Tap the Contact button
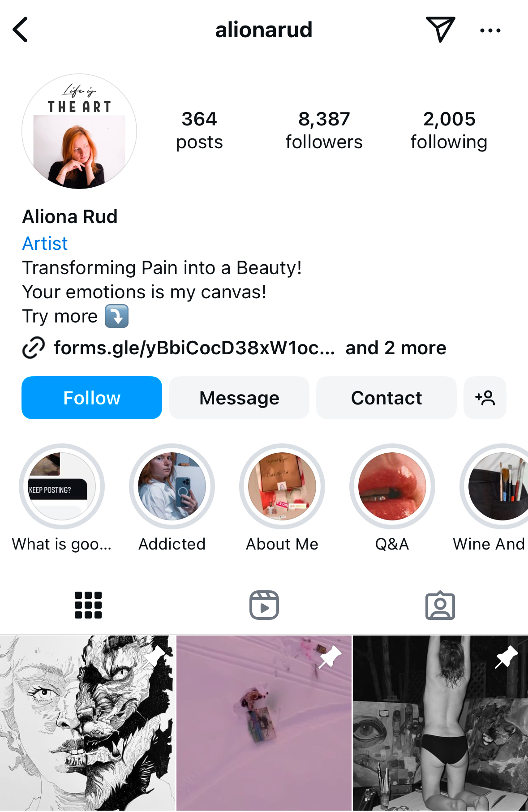Image resolution: width=528 pixels, height=812 pixels. [386, 398]
